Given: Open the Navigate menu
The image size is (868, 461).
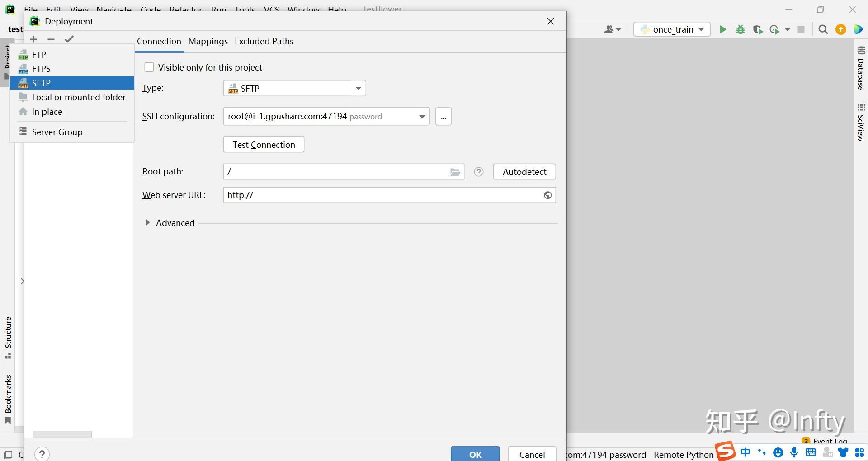Looking at the screenshot, I should pos(114,9).
